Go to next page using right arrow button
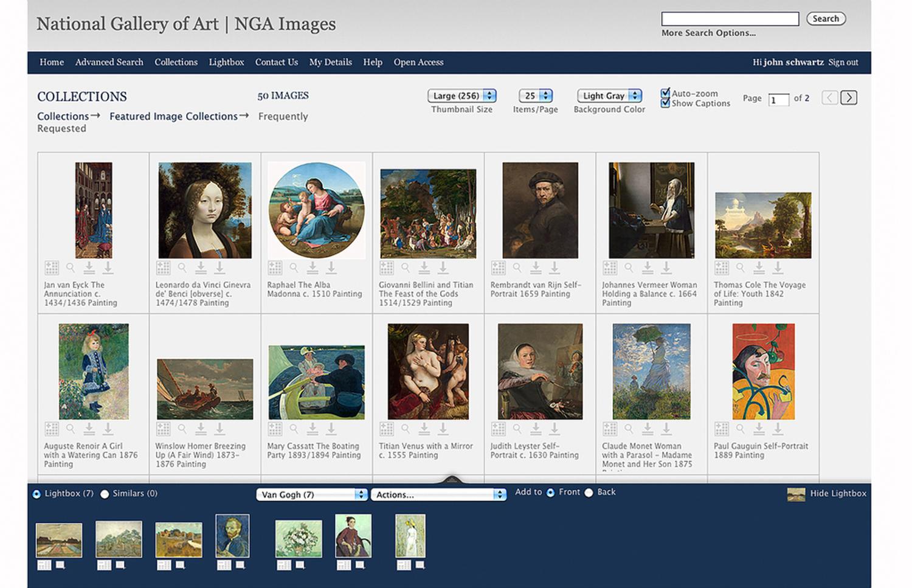Image resolution: width=912 pixels, height=588 pixels. (x=849, y=98)
